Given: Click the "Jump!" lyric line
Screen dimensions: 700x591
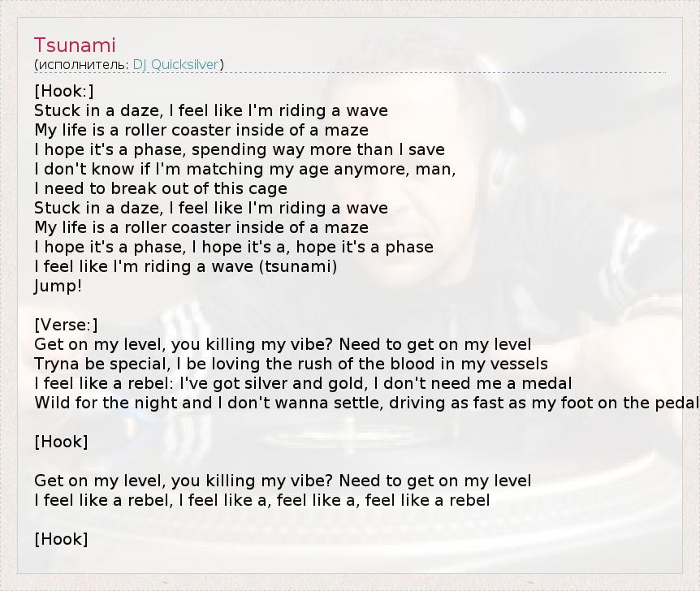Looking at the screenshot, I should pos(58,286).
